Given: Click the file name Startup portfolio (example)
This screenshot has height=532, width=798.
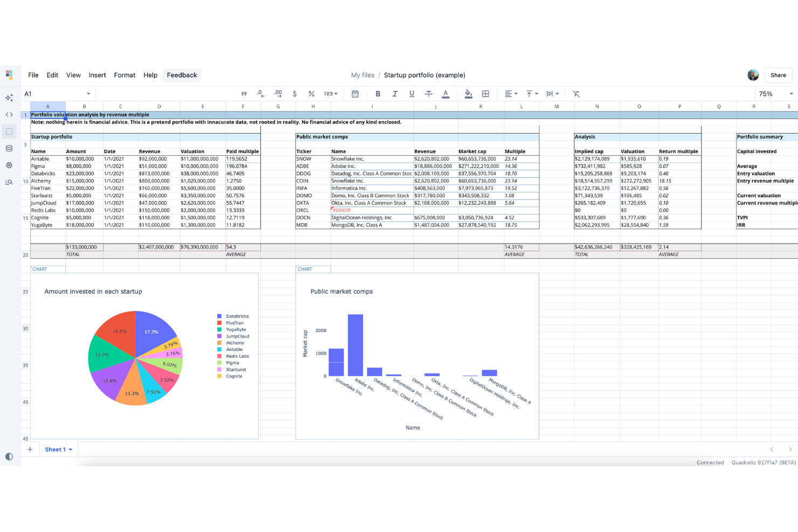Looking at the screenshot, I should coord(424,75).
